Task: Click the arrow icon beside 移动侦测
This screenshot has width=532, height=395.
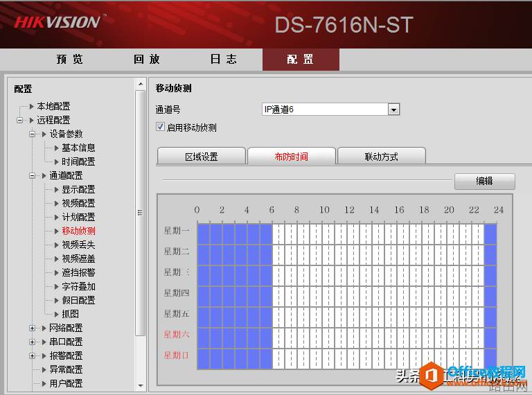Action: click(57, 231)
